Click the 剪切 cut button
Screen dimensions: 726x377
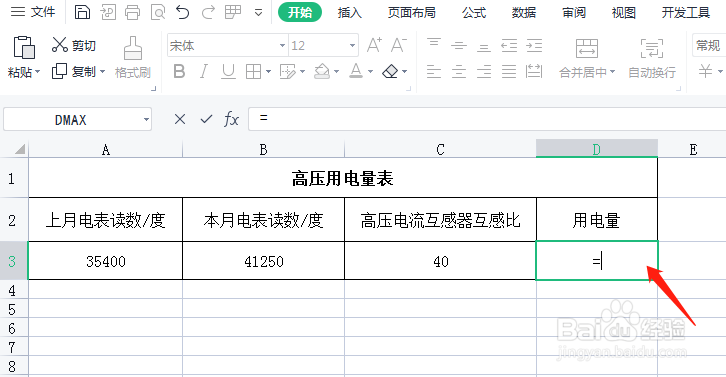tap(74, 45)
